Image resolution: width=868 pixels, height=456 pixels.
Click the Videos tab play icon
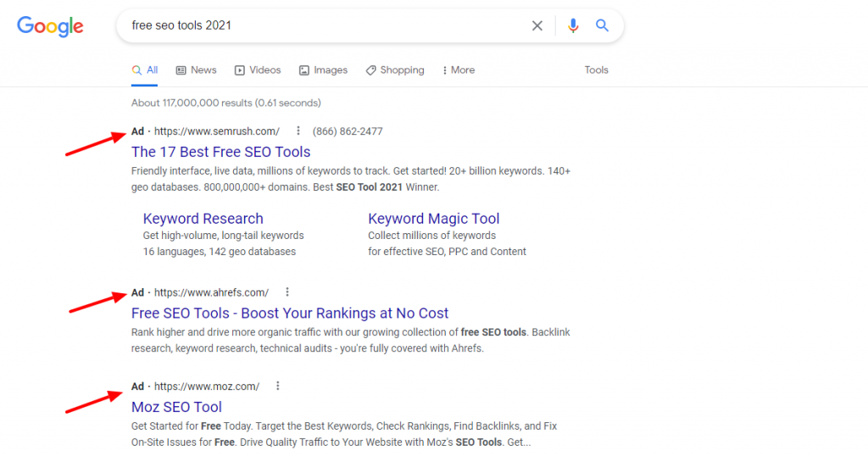pos(240,70)
